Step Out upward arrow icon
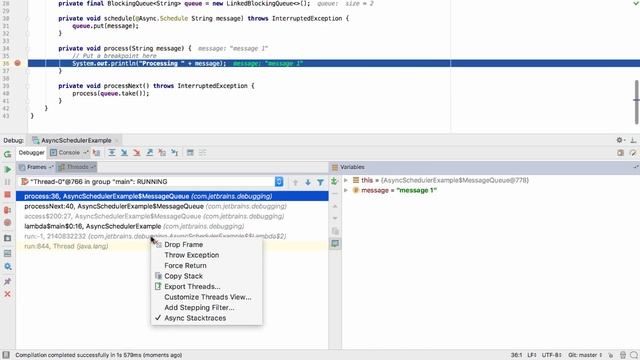 [x=150, y=153]
